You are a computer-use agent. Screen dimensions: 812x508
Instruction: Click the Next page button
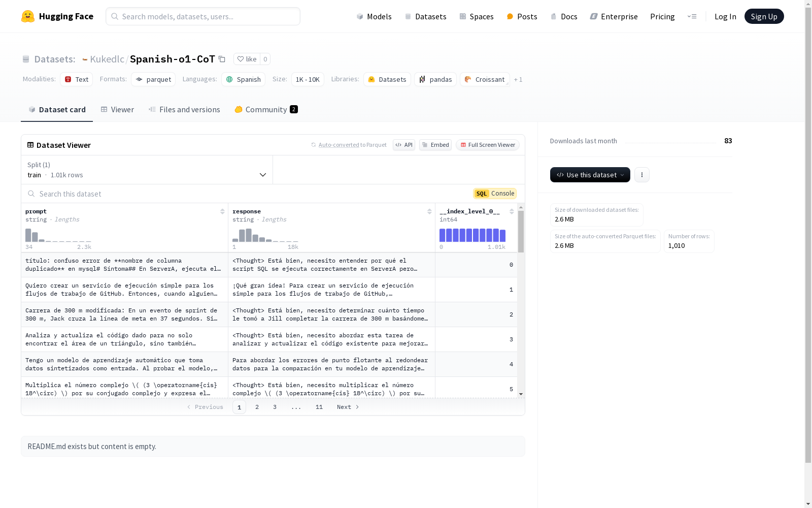[348, 407]
